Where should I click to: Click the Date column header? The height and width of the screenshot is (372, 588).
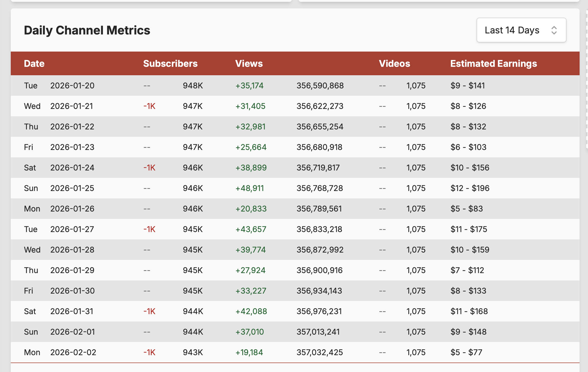click(34, 64)
